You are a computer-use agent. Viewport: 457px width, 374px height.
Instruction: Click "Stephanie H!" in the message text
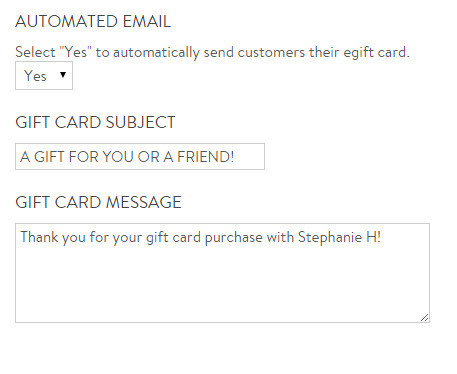point(339,237)
